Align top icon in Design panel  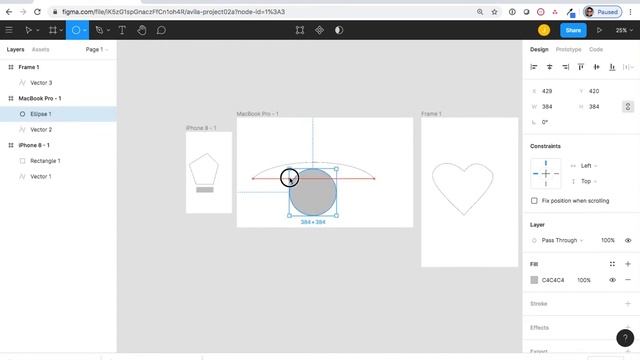(x=581, y=67)
